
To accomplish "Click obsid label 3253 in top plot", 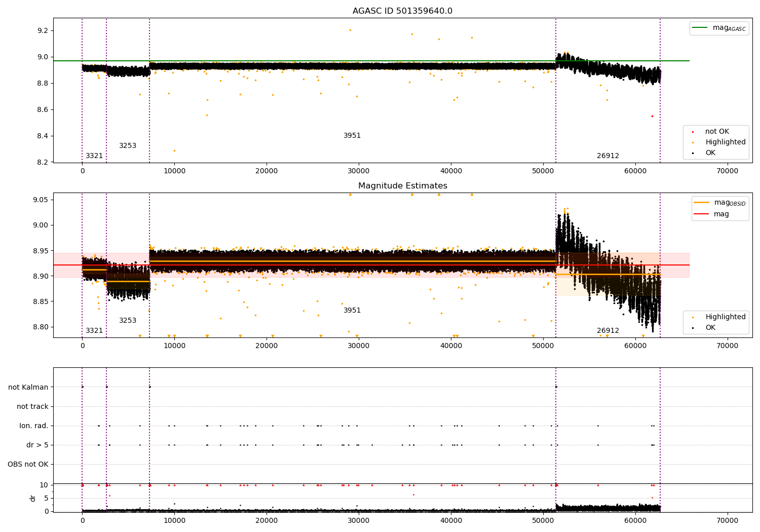I will tap(128, 146).
